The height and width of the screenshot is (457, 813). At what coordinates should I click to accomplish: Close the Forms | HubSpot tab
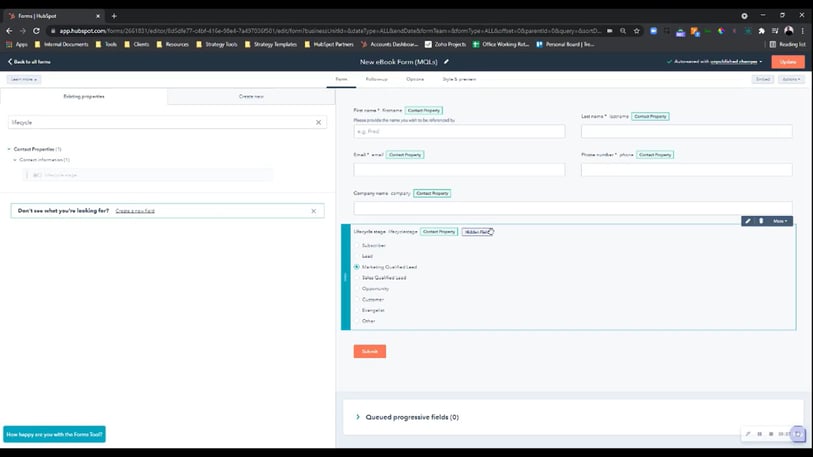(x=98, y=16)
